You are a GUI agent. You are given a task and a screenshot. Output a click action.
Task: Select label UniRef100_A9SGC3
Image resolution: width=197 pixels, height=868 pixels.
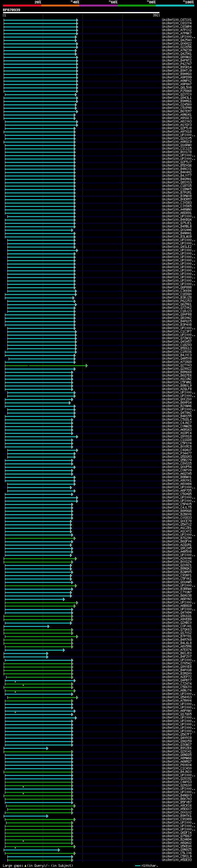tap(177, 118)
